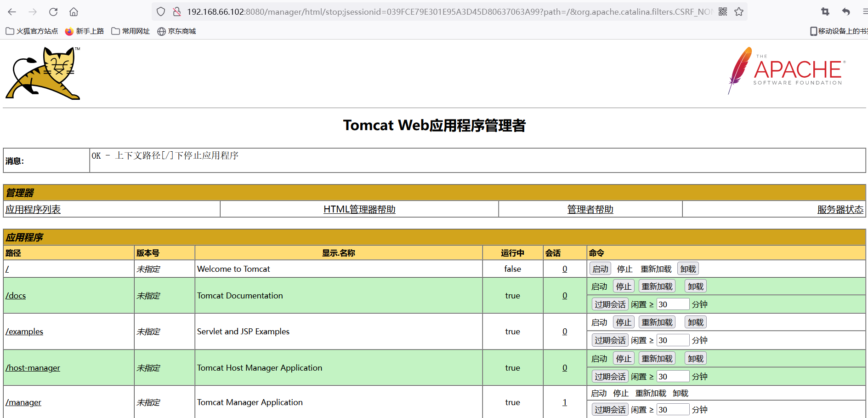This screenshot has height=418, width=868.
Task: Open the /examples application link
Action: click(24, 332)
